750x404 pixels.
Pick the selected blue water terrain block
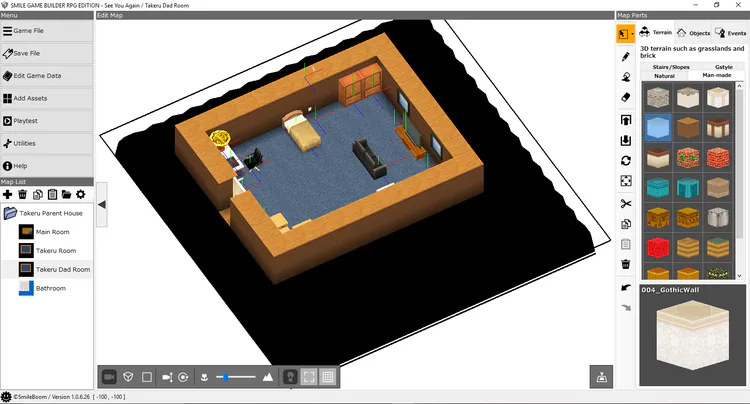click(658, 127)
